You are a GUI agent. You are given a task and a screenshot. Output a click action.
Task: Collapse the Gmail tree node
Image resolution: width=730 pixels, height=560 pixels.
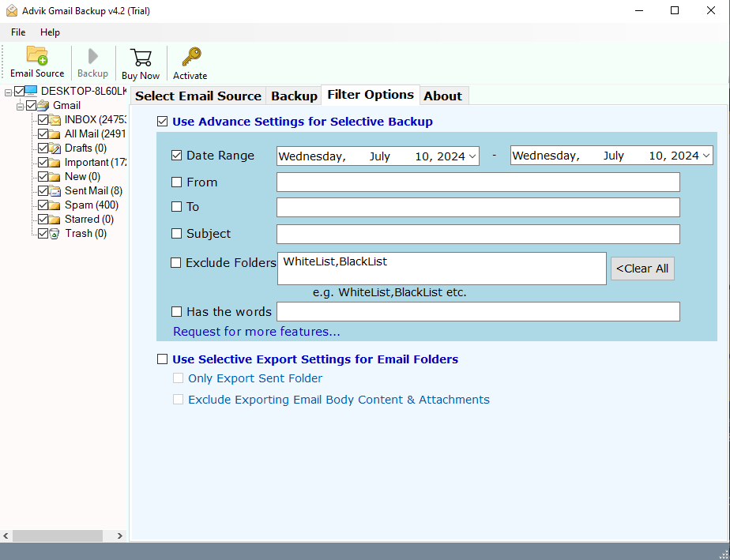coord(20,107)
